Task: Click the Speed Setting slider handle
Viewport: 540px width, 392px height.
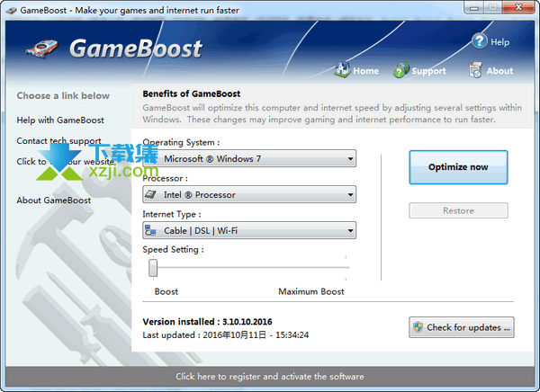Action: click(153, 268)
